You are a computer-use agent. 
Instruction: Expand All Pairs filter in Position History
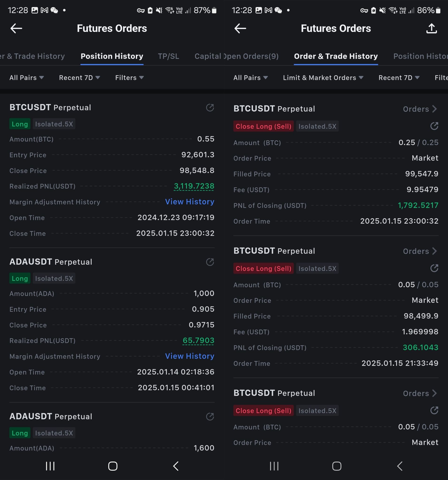pos(27,78)
